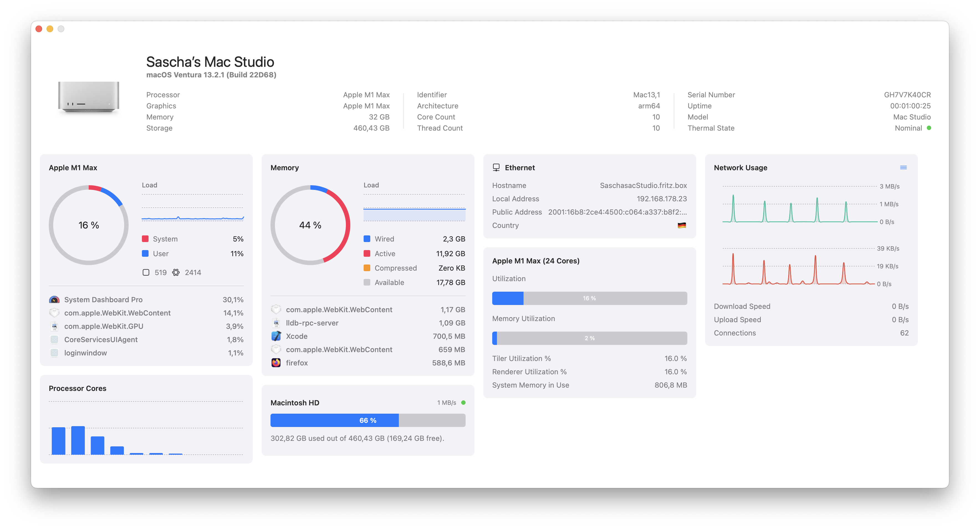980x529 pixels.
Task: Click the blue Wired legend swatch
Action: (x=367, y=239)
